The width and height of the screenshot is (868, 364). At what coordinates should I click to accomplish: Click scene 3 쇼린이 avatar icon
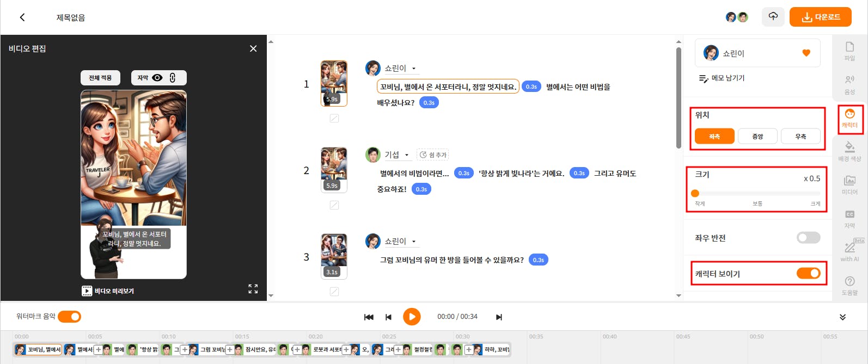coord(373,241)
